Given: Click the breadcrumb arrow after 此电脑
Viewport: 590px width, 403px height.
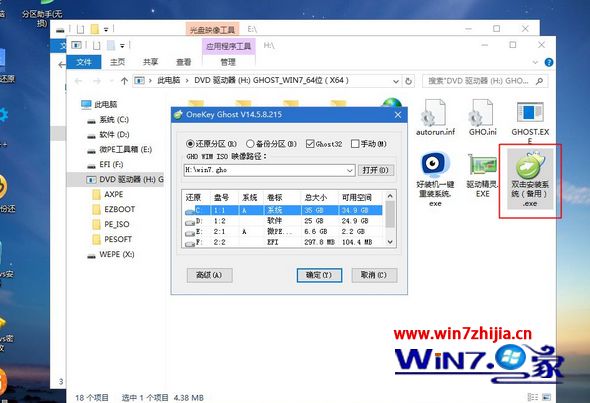Looking at the screenshot, I should coord(187,81).
